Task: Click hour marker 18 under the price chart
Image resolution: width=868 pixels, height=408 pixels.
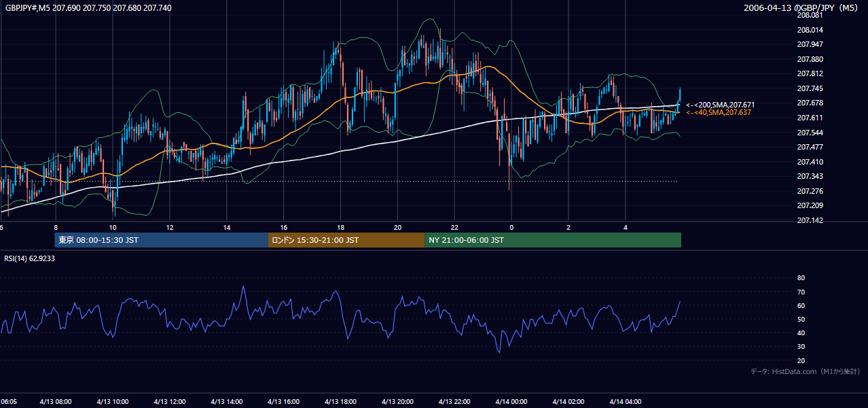Action: [x=341, y=227]
